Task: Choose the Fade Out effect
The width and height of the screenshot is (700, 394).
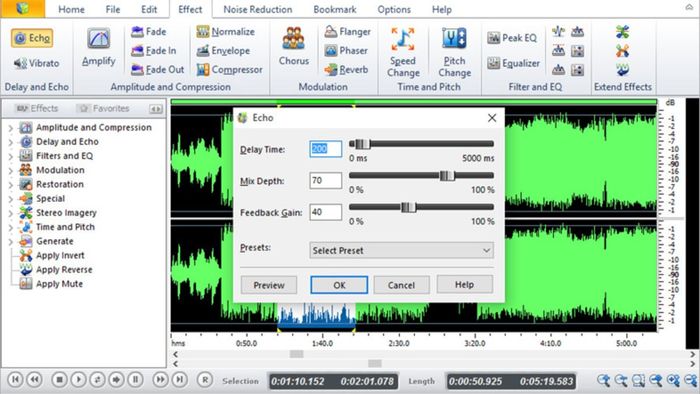Action: (158, 70)
